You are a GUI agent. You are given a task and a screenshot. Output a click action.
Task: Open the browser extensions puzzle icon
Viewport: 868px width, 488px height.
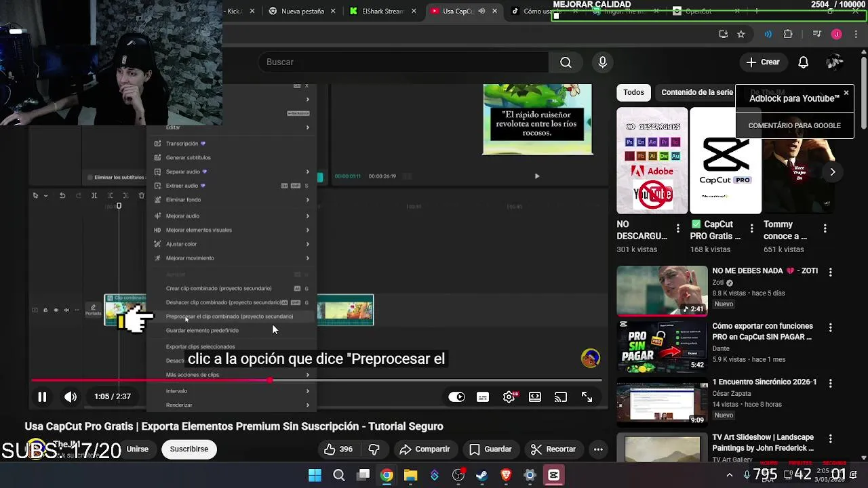pos(788,34)
